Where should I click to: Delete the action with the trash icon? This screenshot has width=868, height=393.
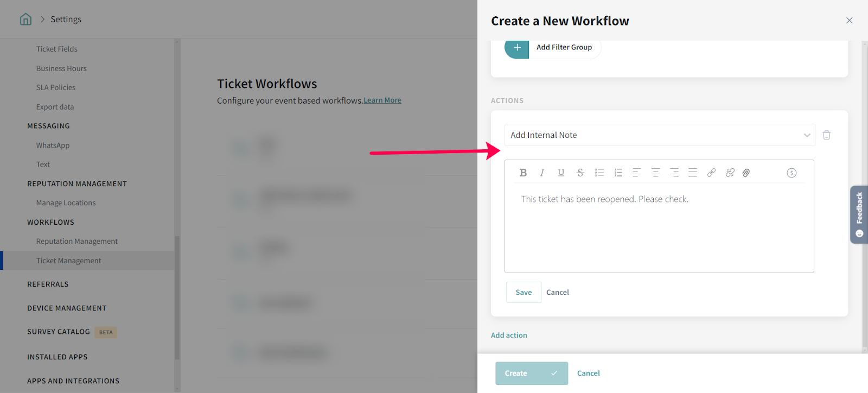826,135
